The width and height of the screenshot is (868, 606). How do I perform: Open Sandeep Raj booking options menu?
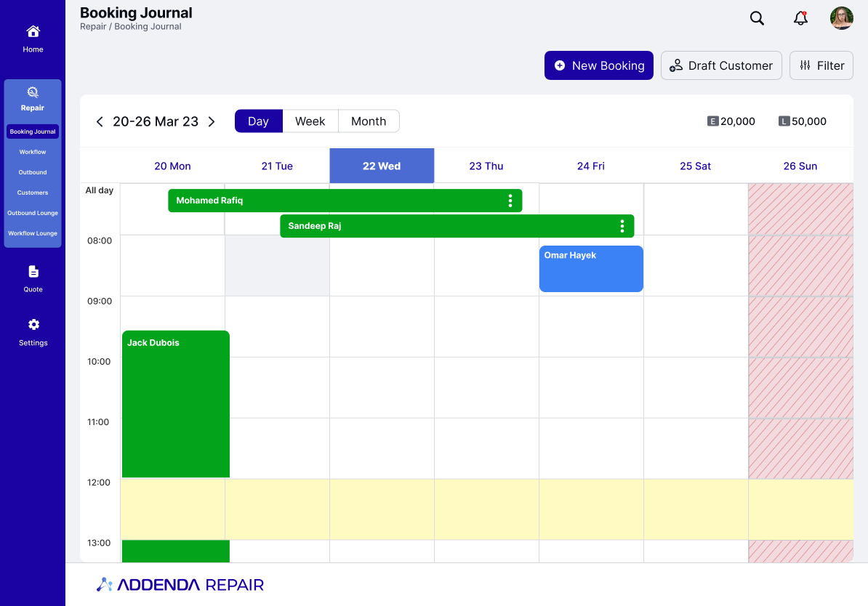[x=622, y=226]
